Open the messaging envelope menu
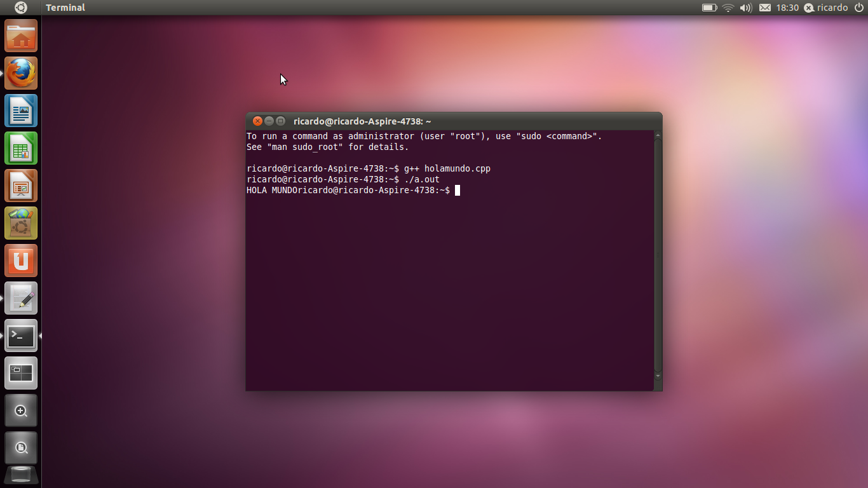Image resolution: width=868 pixels, height=488 pixels. click(x=764, y=8)
